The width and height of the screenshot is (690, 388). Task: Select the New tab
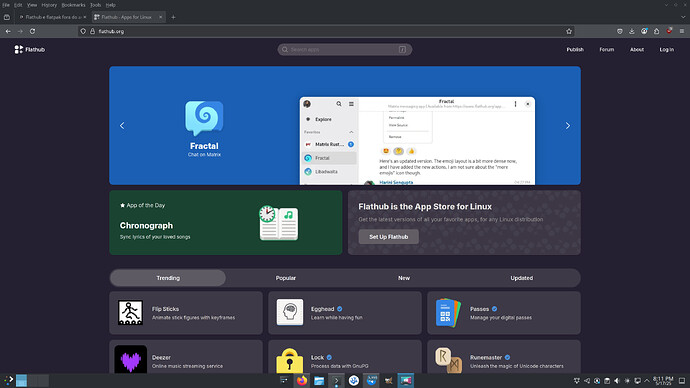pos(404,278)
